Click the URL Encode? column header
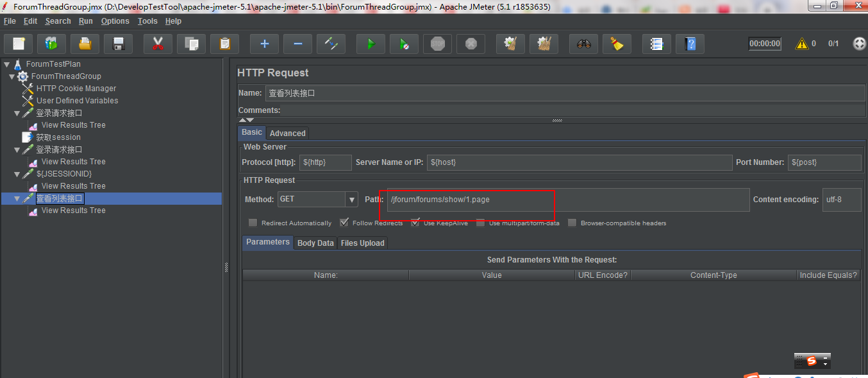 point(603,275)
